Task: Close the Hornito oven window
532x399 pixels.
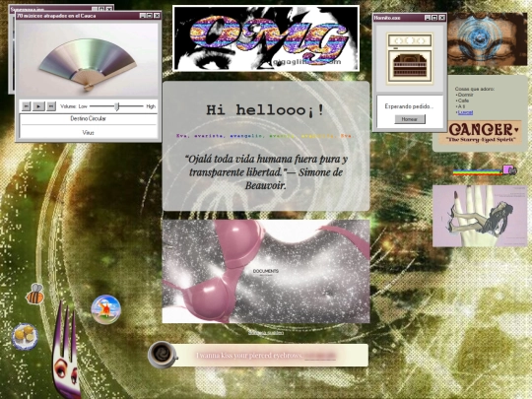Action: 441,18
